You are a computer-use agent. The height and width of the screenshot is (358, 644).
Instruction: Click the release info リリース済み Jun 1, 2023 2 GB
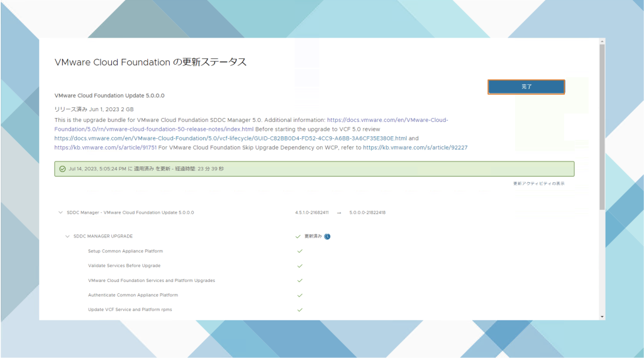tap(94, 109)
